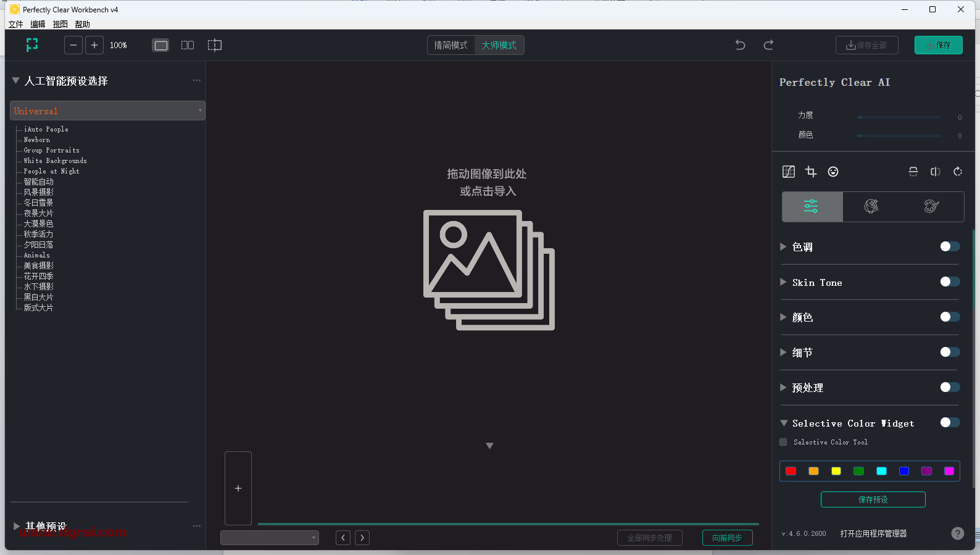Open the 帮助 menu
Image resolution: width=980 pixels, height=555 pixels.
point(83,24)
